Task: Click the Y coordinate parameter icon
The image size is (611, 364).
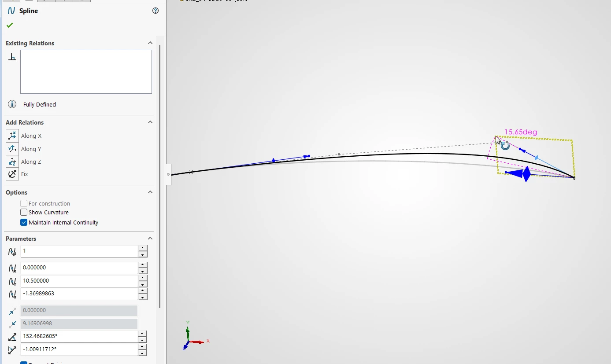Action: click(x=12, y=281)
